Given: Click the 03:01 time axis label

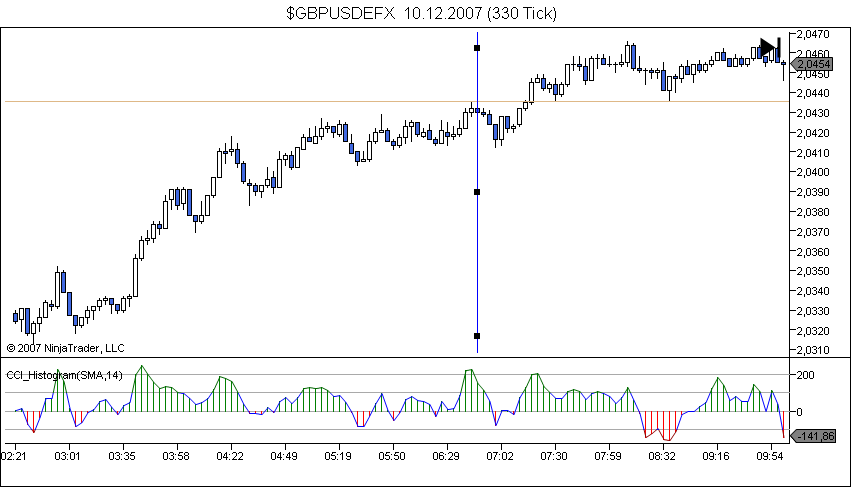Looking at the screenshot, I should pos(67,456).
